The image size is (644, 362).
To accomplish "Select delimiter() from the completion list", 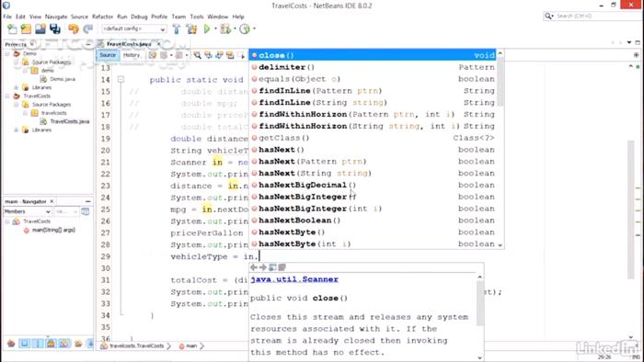I will (373, 67).
